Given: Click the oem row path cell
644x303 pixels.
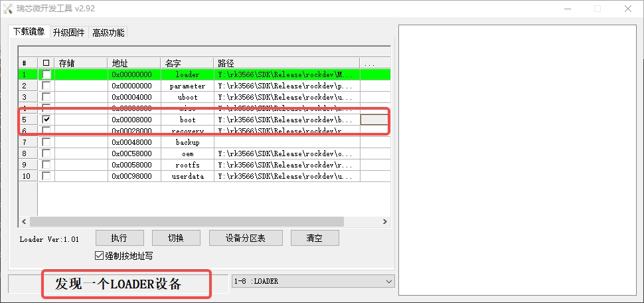Looking at the screenshot, I should (x=287, y=153).
